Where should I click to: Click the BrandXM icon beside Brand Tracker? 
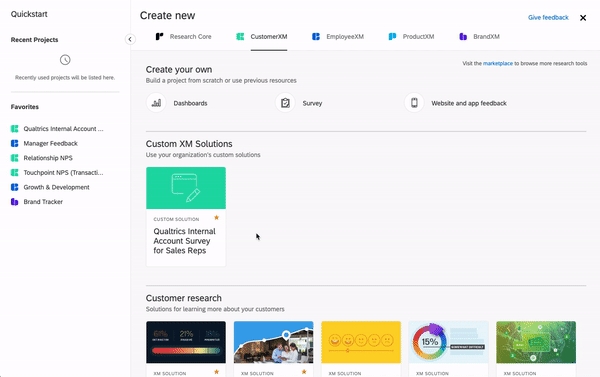coord(15,202)
